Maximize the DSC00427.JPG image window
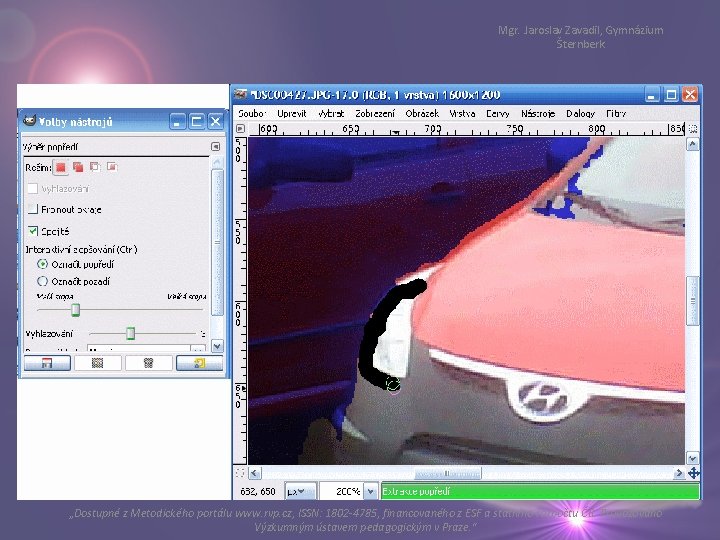720x540 pixels. pos(671,95)
